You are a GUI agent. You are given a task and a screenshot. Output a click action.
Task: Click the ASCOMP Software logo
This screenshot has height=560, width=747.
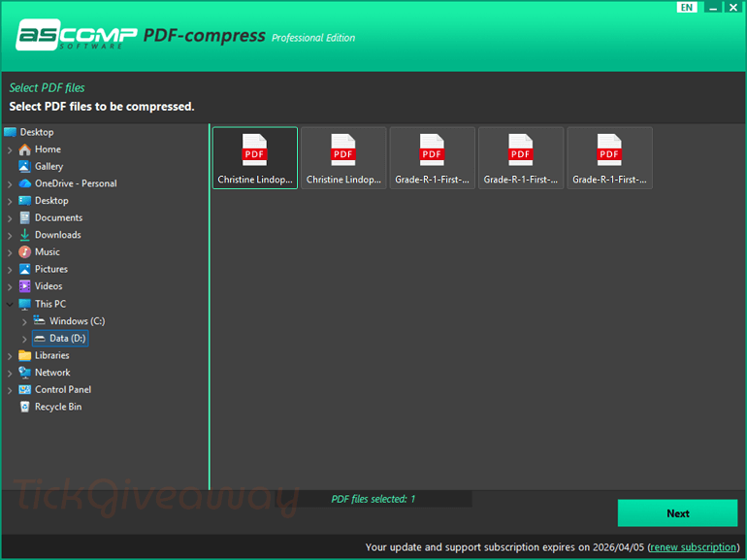[77, 35]
